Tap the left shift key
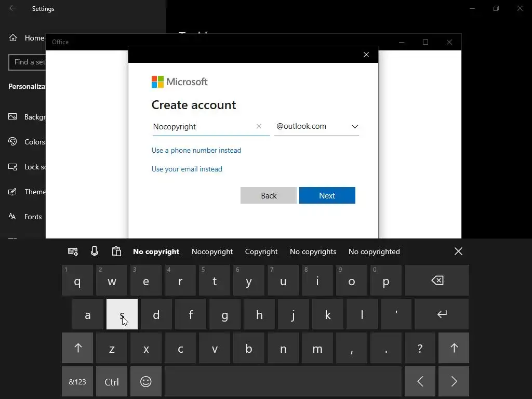Image resolution: width=532 pixels, height=399 pixels. click(x=77, y=348)
